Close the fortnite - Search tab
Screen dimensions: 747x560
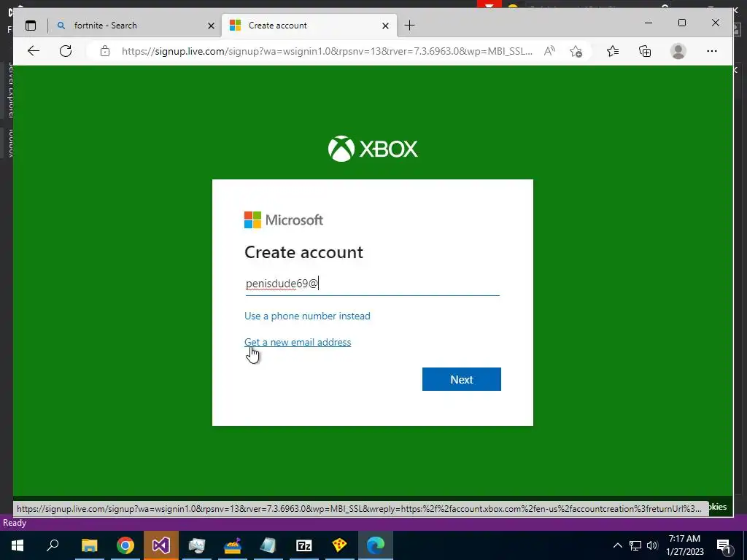[x=211, y=26]
